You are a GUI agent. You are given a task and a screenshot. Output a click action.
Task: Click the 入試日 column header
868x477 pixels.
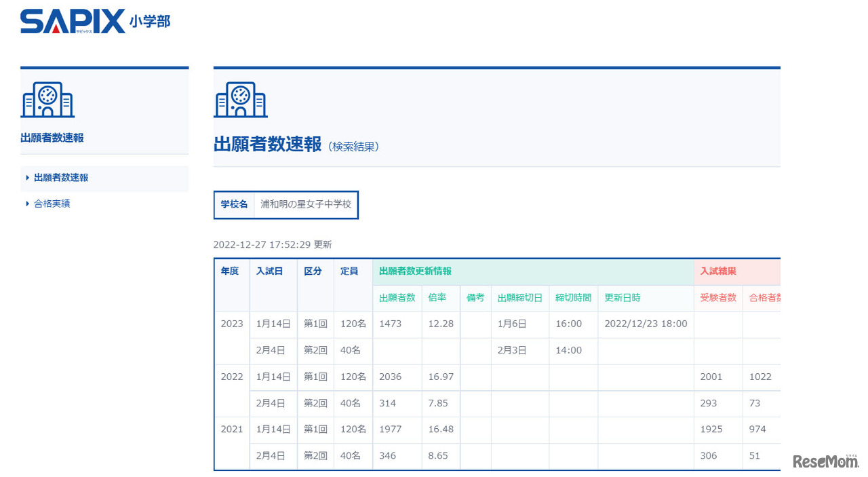coord(269,271)
